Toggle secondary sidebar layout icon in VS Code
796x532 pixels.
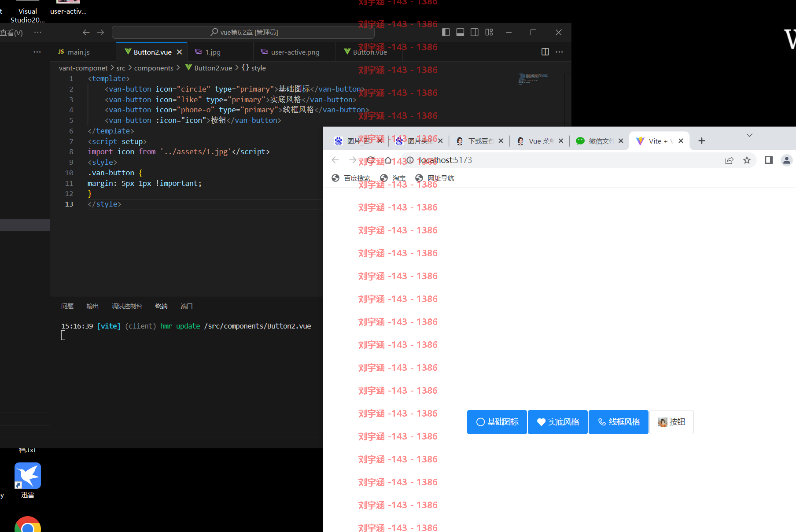(475, 32)
